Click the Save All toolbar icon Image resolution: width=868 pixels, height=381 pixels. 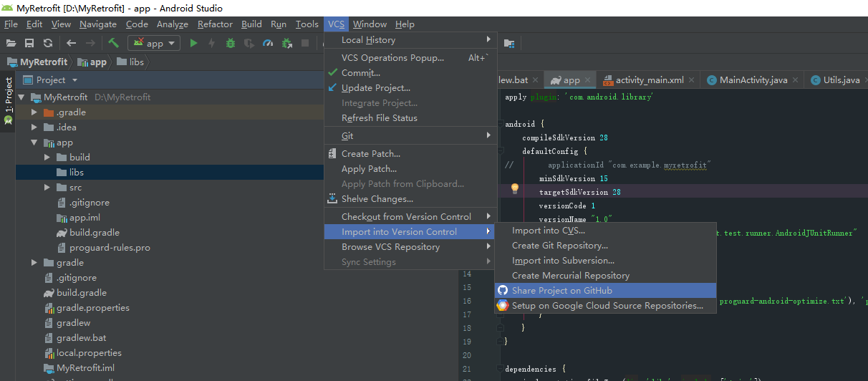(29, 43)
